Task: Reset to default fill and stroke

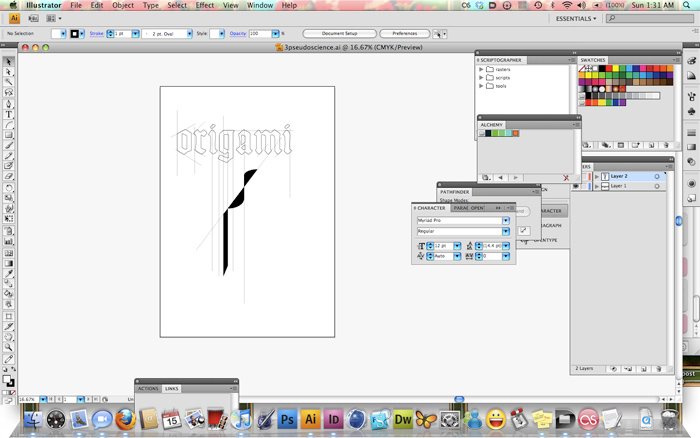Action: [x=5, y=369]
